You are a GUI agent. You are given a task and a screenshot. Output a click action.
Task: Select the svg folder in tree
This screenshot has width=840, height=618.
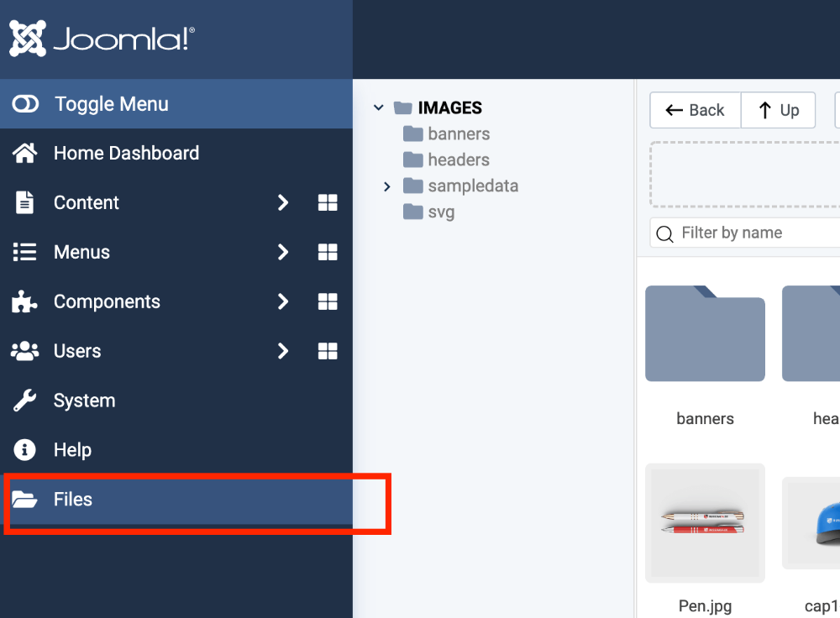point(440,212)
